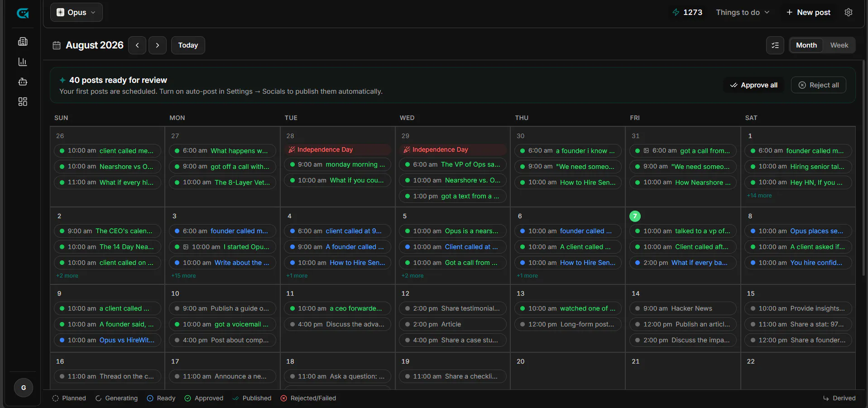Open 'got a call from' post on Friday 31

click(683, 151)
